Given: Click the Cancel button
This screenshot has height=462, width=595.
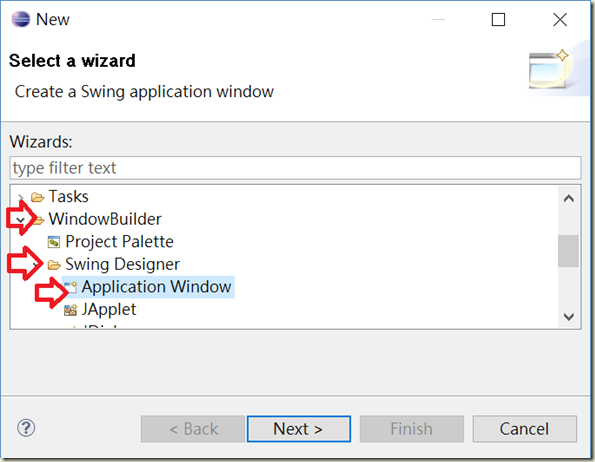Looking at the screenshot, I should click(524, 429).
